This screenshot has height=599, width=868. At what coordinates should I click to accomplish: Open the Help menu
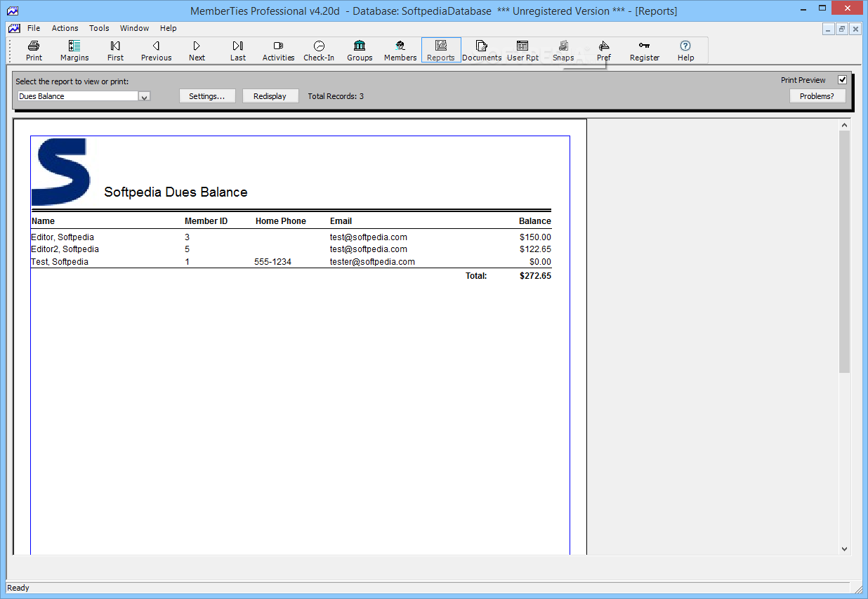(168, 28)
